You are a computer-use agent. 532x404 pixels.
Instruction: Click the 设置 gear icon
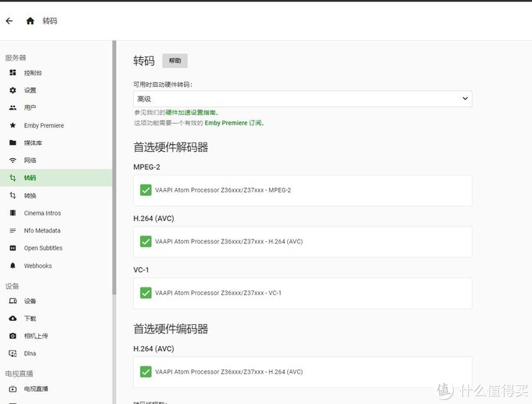(x=13, y=90)
